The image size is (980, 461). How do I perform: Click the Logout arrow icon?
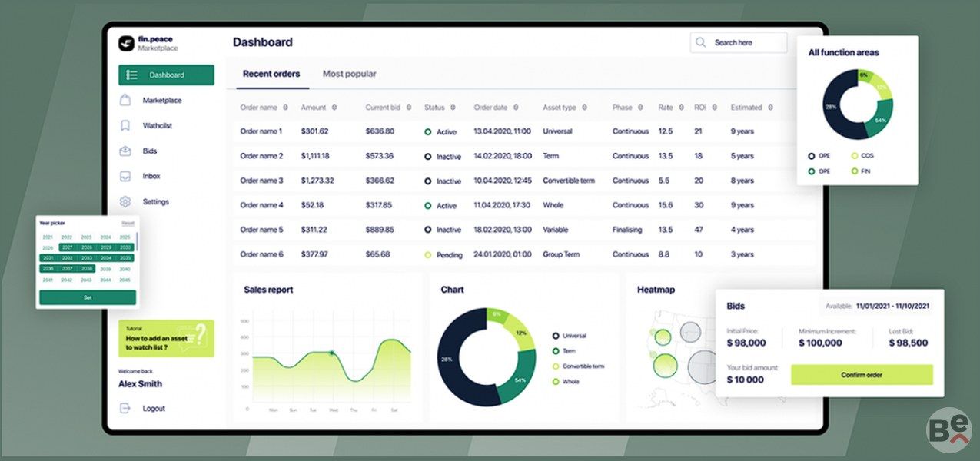click(x=125, y=409)
